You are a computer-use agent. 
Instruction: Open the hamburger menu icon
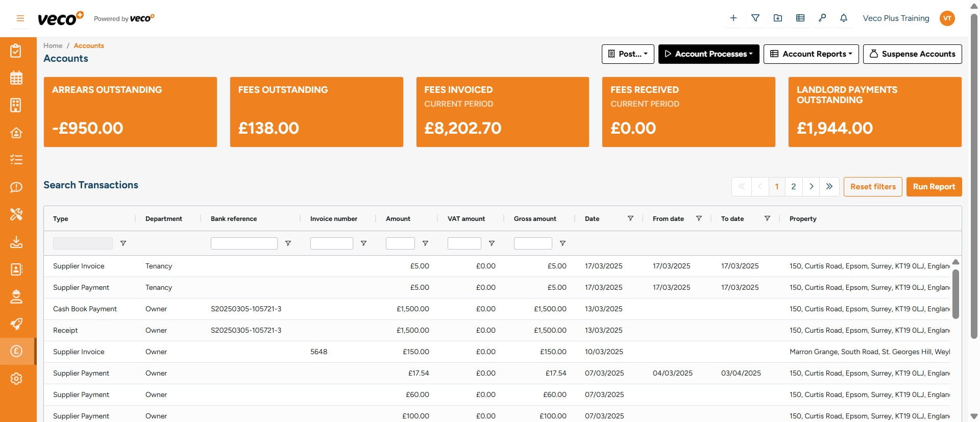pos(20,18)
